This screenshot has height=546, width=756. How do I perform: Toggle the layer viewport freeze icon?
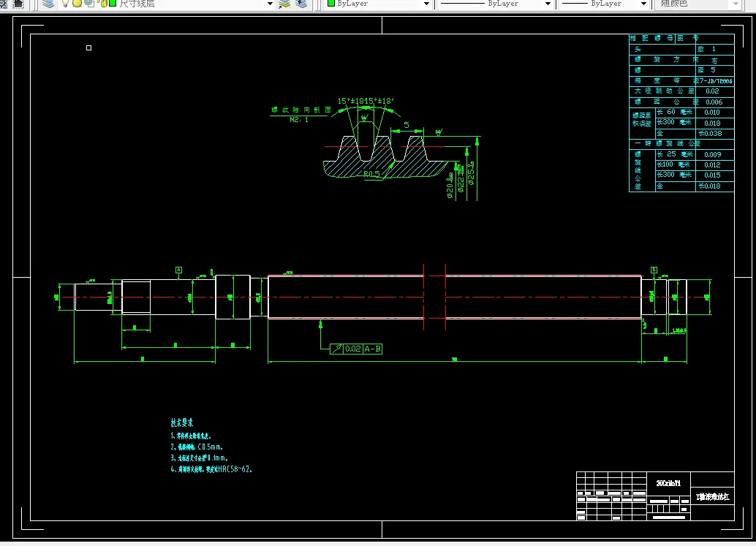point(90,4)
